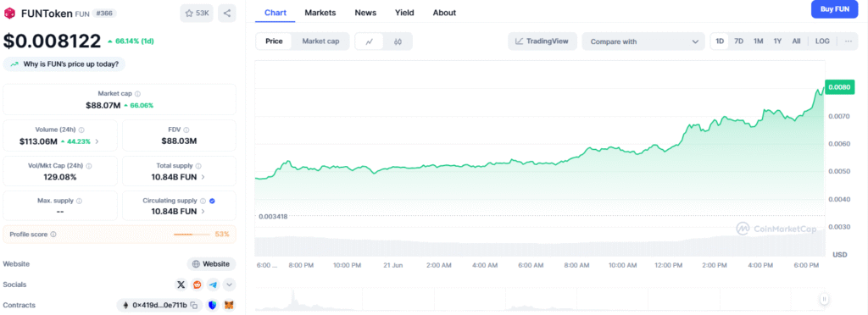The image size is (868, 315).
Task: Expand the Volume (24h) details arrow
Action: 97,141
